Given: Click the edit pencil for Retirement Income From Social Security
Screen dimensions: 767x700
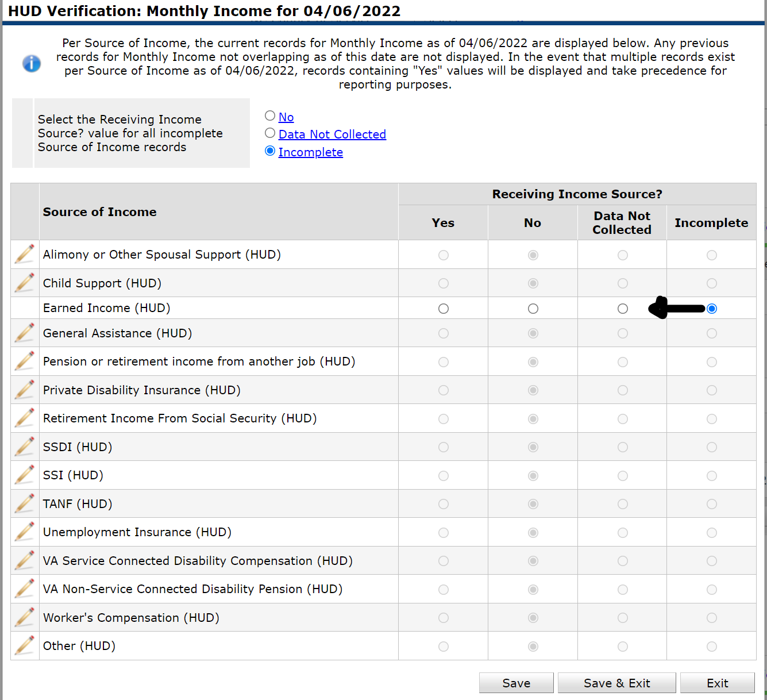Looking at the screenshot, I should pyautogui.click(x=24, y=418).
